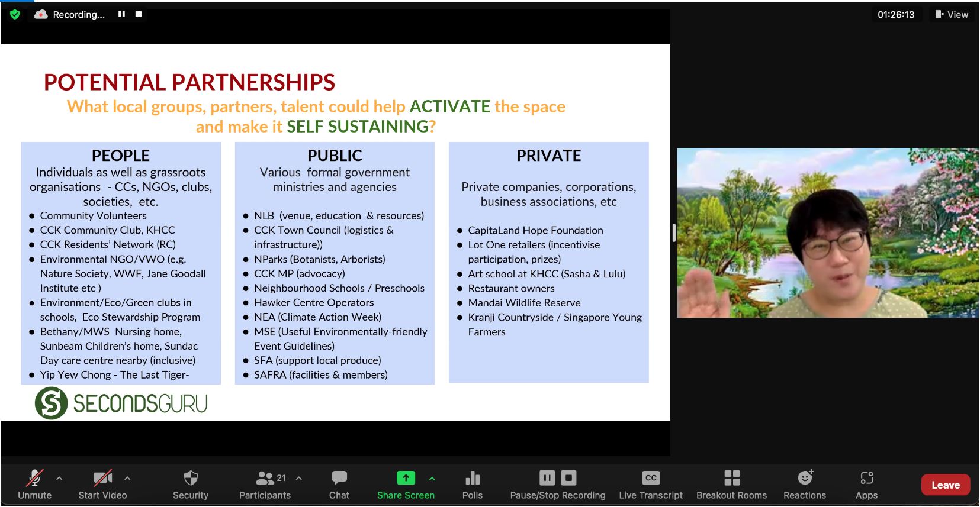This screenshot has width=980, height=507.
Task: Open Share Screen options chevron
Action: coord(432,478)
